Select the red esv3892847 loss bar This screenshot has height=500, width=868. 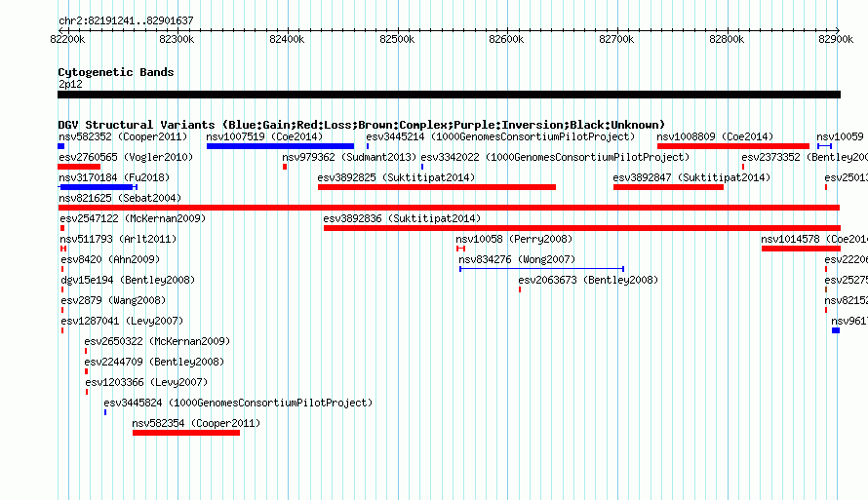(x=668, y=187)
